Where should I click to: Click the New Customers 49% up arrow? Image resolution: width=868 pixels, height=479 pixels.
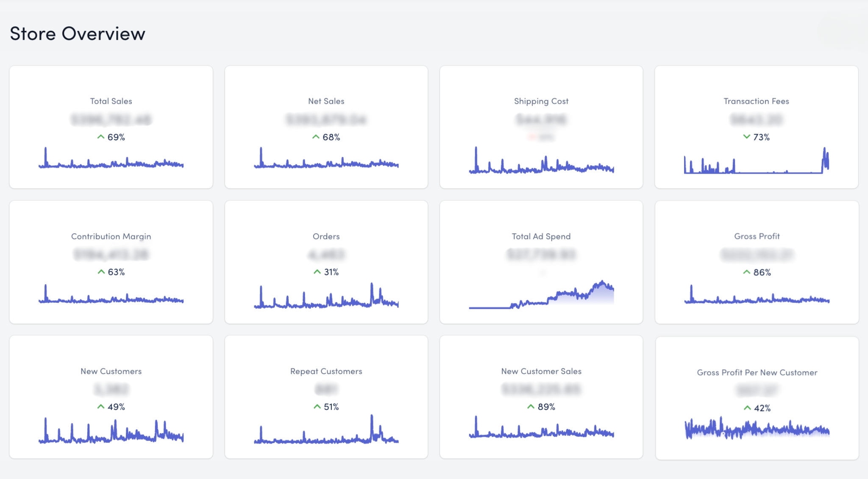click(100, 407)
